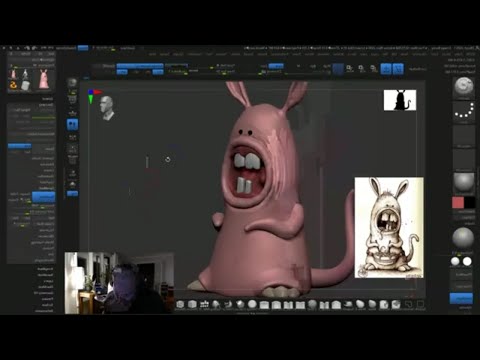The width and height of the screenshot is (480, 360).
Task: Click the rat sketch reference image
Action: 389,228
